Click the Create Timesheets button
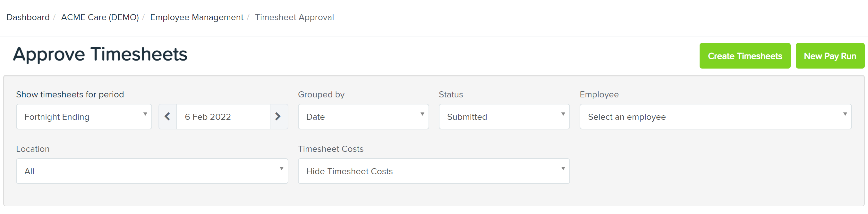The width and height of the screenshot is (868, 214). [x=745, y=55]
